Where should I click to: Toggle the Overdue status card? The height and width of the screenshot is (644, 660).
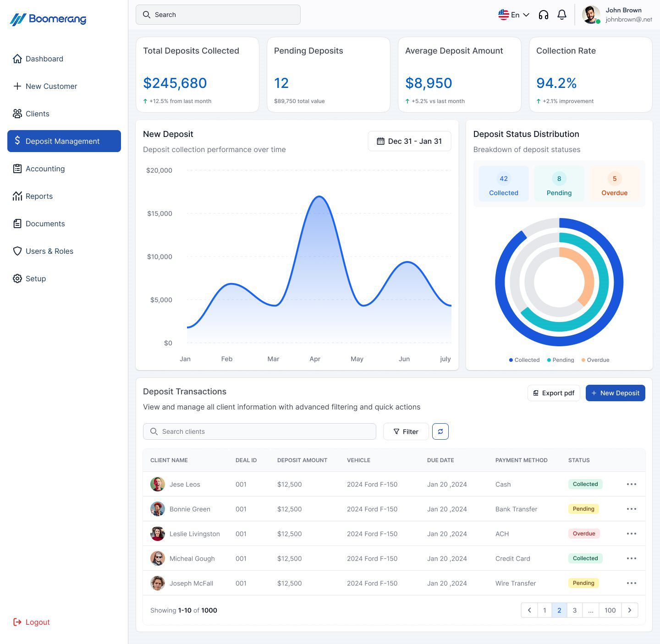(614, 184)
